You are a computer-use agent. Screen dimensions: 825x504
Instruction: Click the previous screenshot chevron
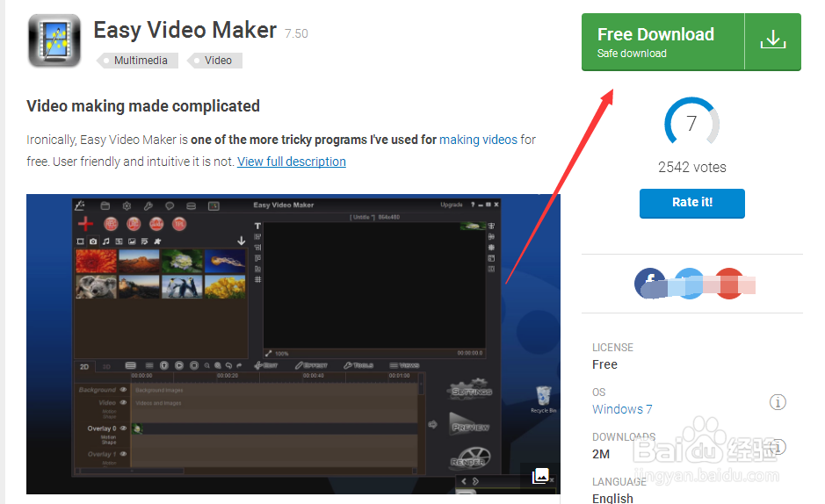(464, 481)
